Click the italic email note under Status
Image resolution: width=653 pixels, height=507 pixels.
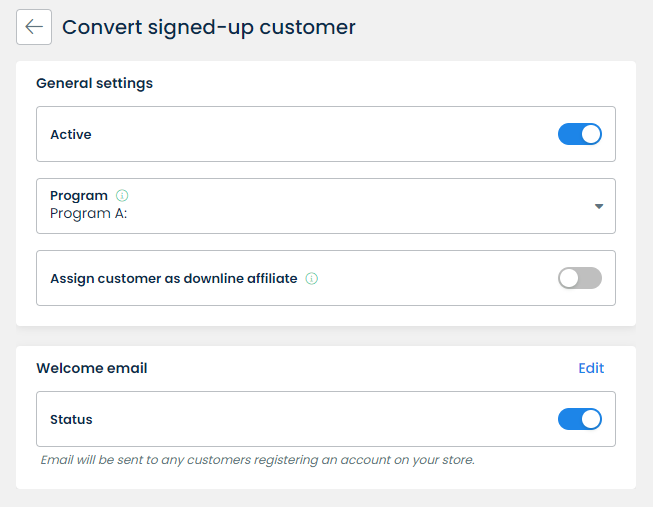257,460
